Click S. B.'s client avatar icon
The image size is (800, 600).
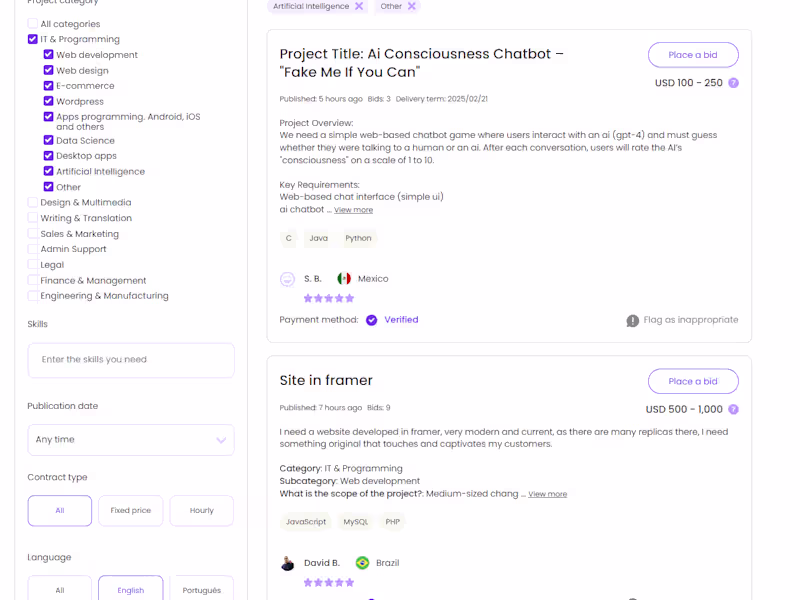[x=288, y=279]
